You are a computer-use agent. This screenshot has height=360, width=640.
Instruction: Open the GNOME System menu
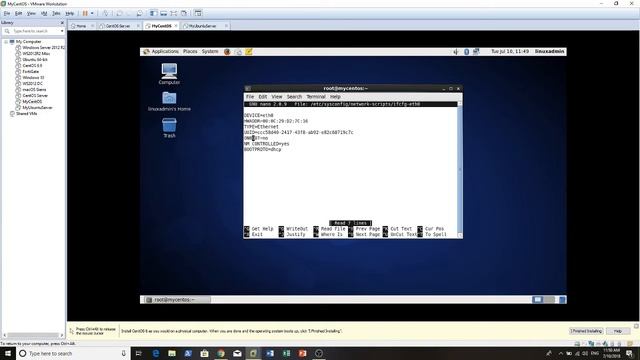[x=210, y=51]
